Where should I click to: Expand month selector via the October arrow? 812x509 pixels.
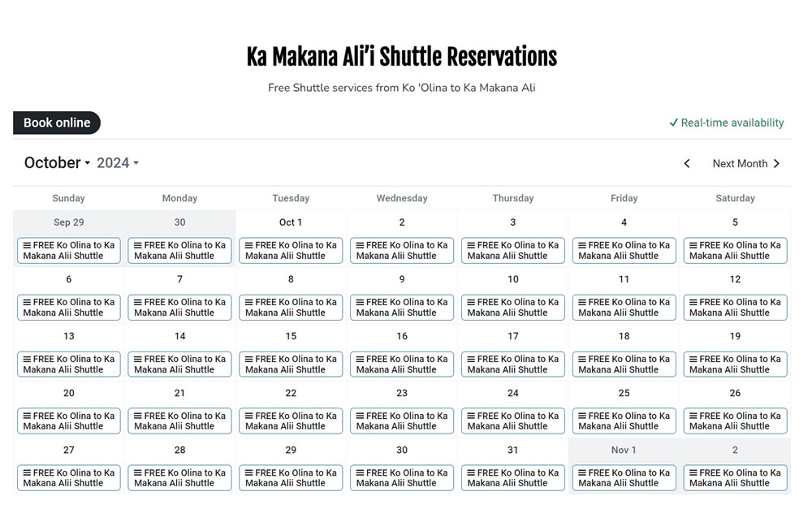[88, 163]
